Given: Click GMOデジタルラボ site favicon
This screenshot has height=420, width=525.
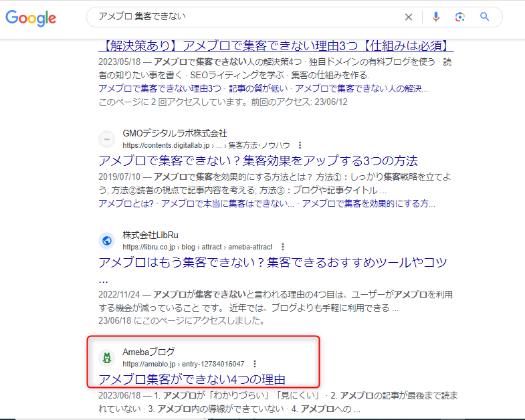Looking at the screenshot, I should 107,139.
